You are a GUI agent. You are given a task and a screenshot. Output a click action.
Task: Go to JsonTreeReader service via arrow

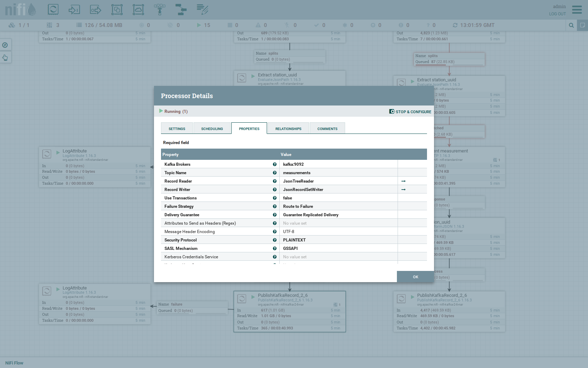point(403,181)
